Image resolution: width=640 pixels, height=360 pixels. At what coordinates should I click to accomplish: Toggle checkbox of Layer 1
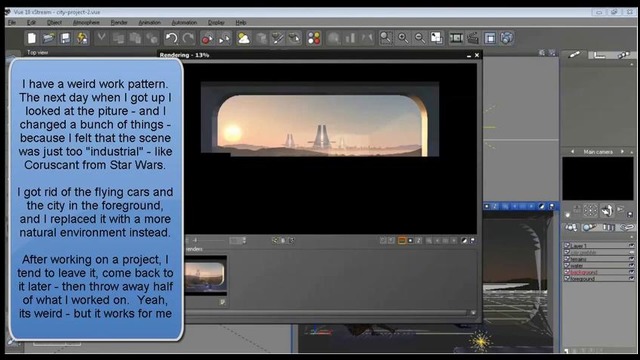[567, 246]
